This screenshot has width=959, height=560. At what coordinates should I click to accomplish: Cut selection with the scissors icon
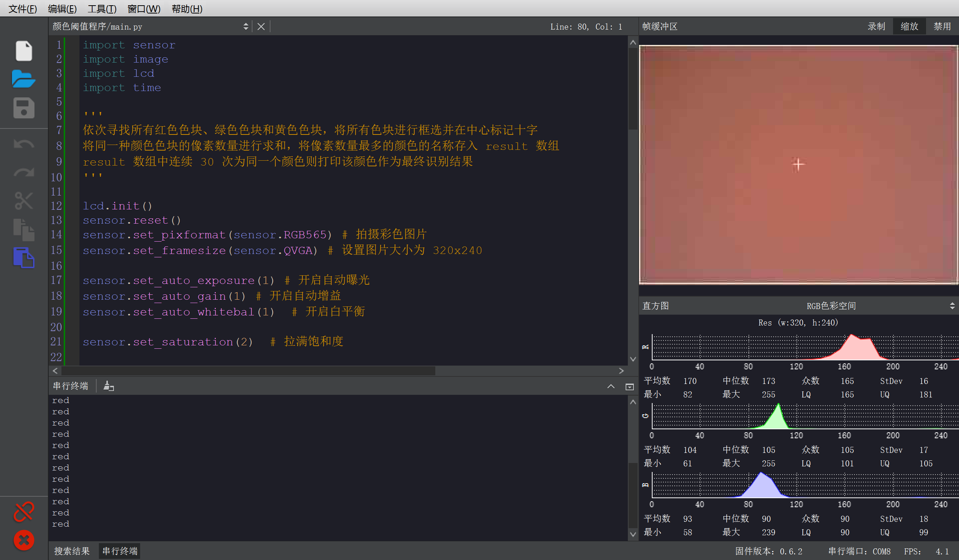(x=24, y=201)
